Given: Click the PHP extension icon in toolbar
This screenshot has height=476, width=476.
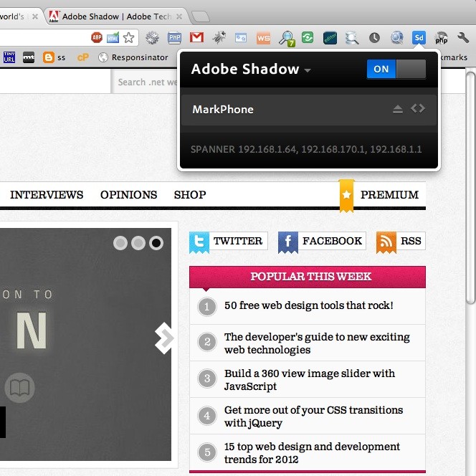Looking at the screenshot, I should pos(174,38).
